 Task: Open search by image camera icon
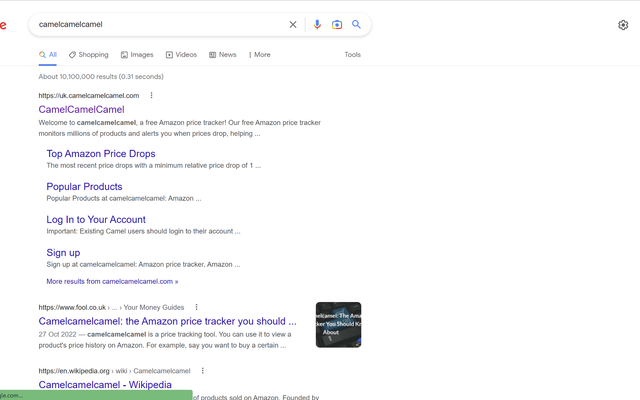[x=337, y=24]
